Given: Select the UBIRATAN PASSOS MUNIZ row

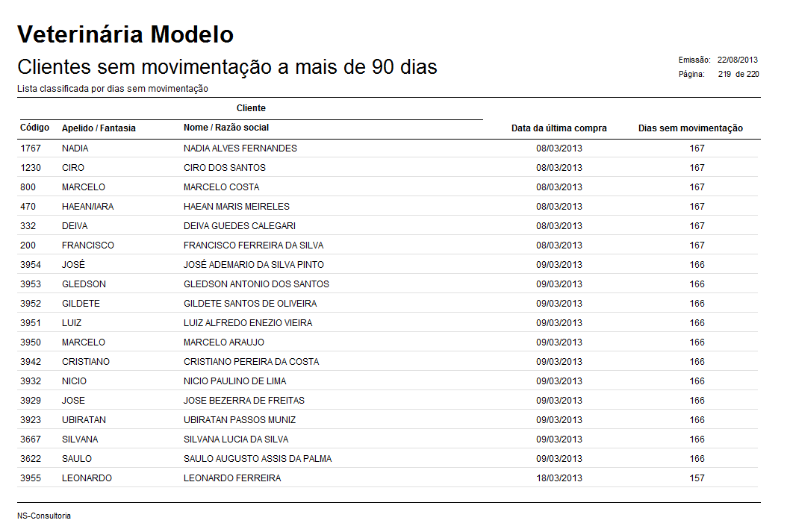Looking at the screenshot, I should (x=239, y=420).
